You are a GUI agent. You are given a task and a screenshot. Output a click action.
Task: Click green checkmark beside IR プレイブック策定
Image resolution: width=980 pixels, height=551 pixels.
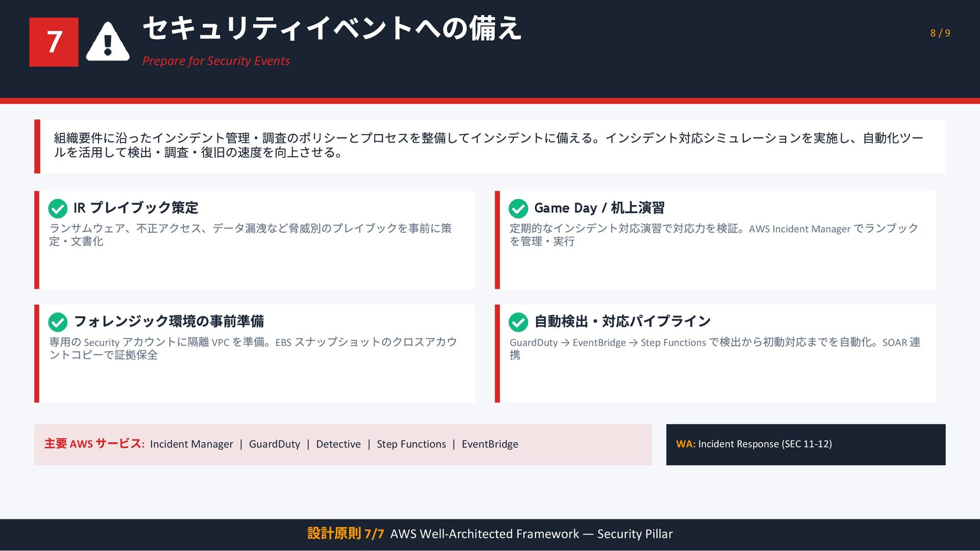[x=58, y=208]
